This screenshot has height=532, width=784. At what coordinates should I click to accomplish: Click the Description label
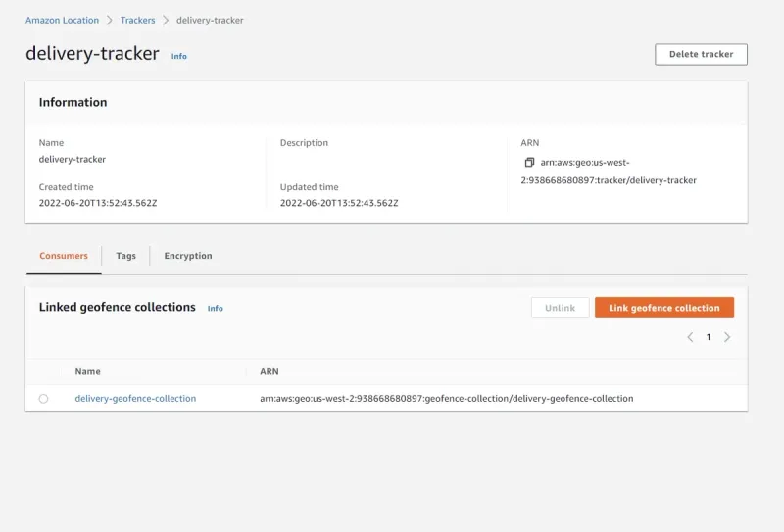[304, 142]
